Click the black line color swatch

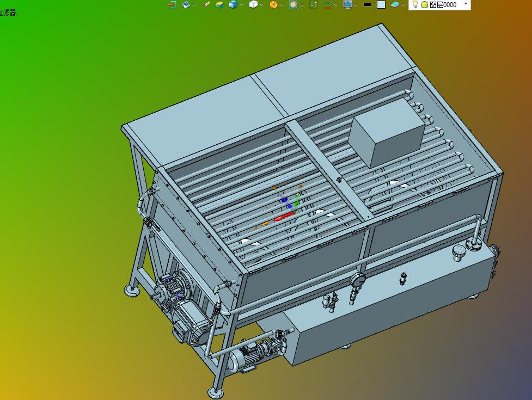coord(368,4)
